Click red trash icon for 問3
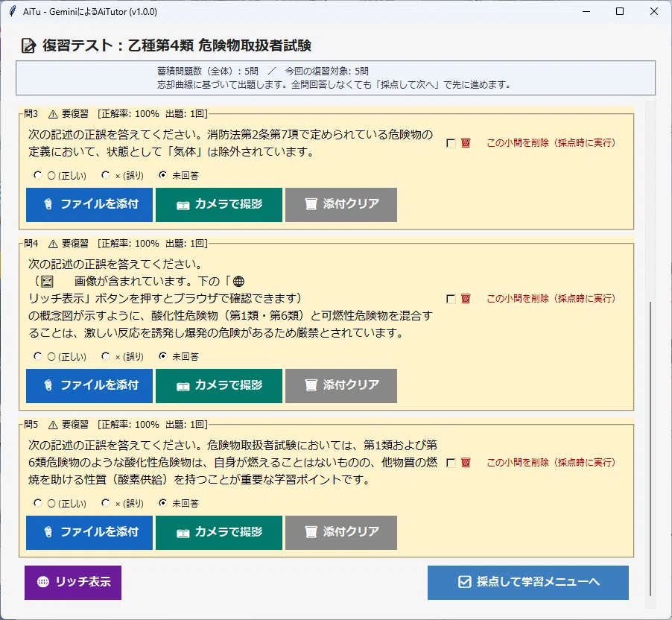The image size is (672, 620). point(466,143)
